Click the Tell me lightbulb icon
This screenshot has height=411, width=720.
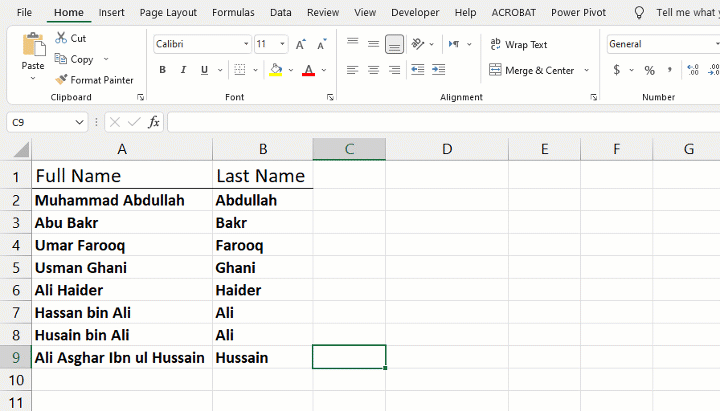[639, 12]
